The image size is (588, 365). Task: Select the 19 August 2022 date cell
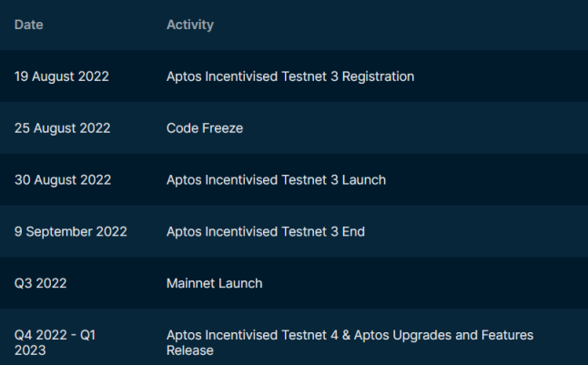click(x=62, y=76)
